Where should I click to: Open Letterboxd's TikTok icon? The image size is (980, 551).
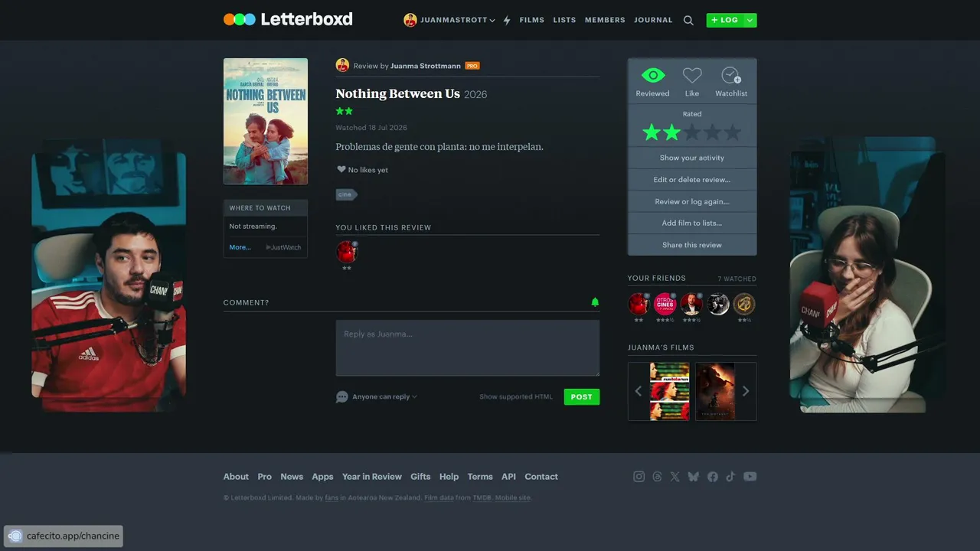click(730, 477)
